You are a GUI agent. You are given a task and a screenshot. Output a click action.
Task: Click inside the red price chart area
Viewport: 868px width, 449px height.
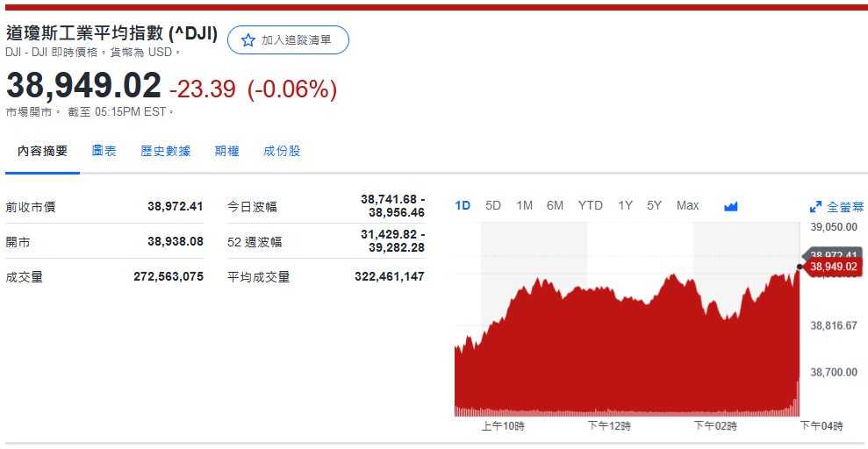[614, 351]
